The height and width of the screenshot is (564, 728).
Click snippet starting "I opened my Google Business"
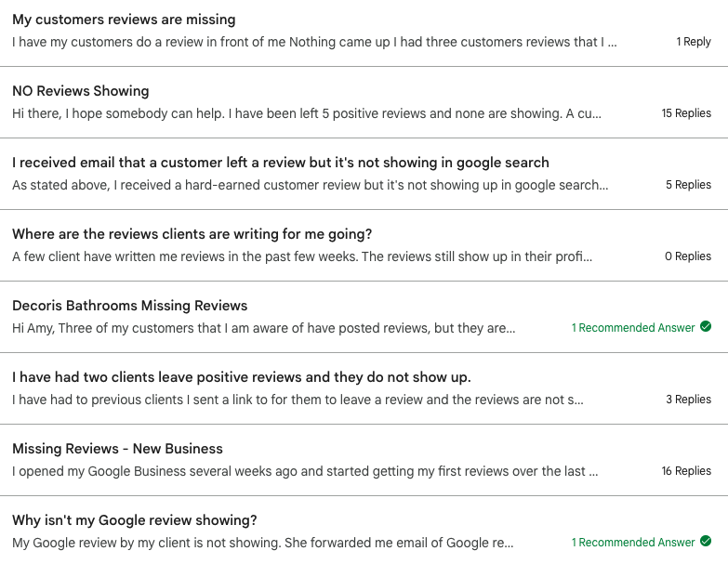point(305,471)
